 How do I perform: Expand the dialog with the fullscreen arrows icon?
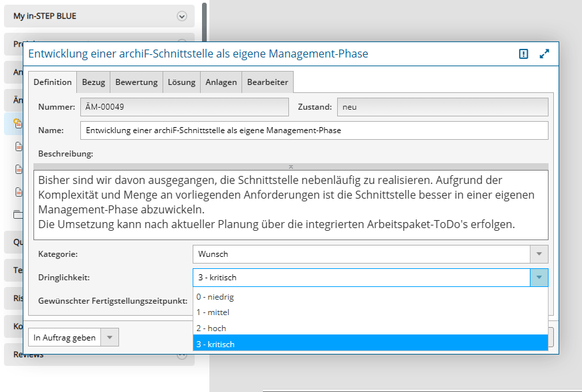coord(544,54)
